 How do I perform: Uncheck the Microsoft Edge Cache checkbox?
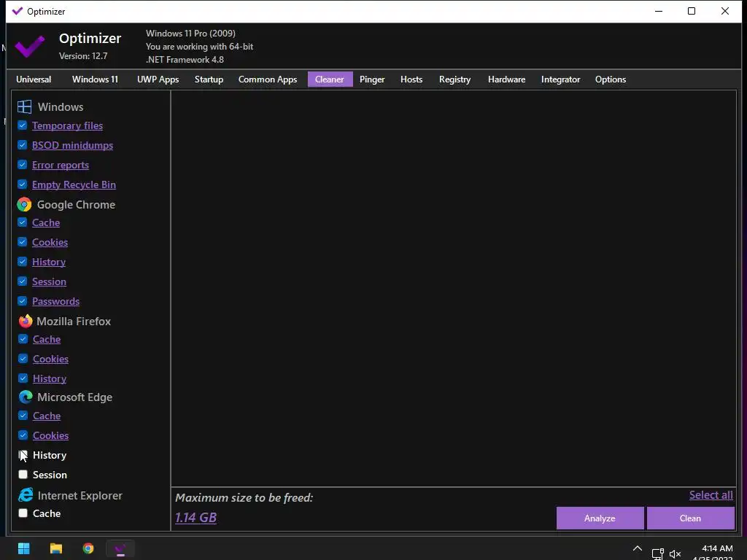tap(23, 415)
